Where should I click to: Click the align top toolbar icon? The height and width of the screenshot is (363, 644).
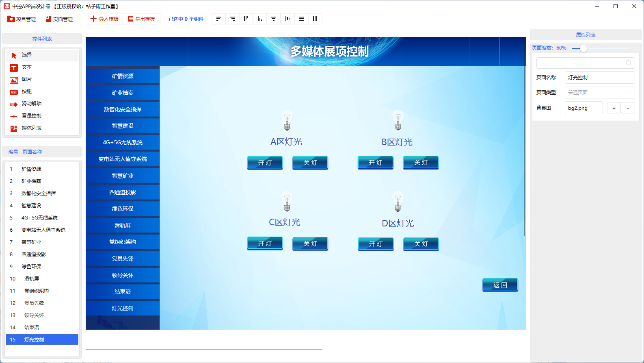click(246, 19)
